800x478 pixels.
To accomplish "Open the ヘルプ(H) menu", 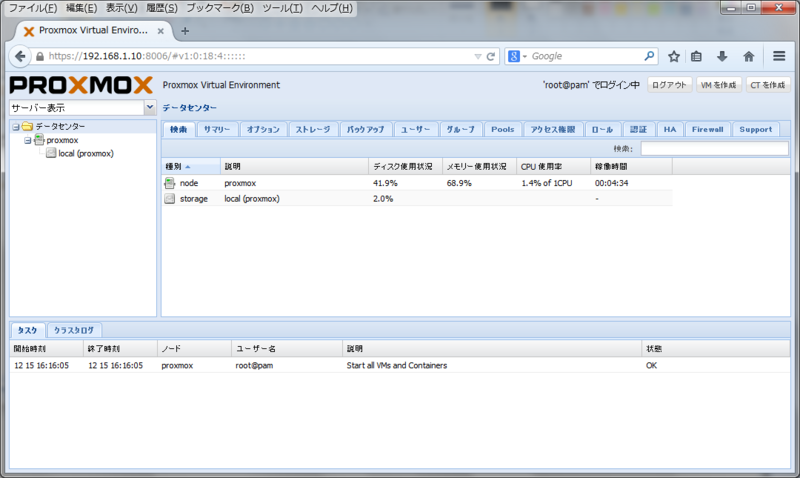I will (x=332, y=8).
